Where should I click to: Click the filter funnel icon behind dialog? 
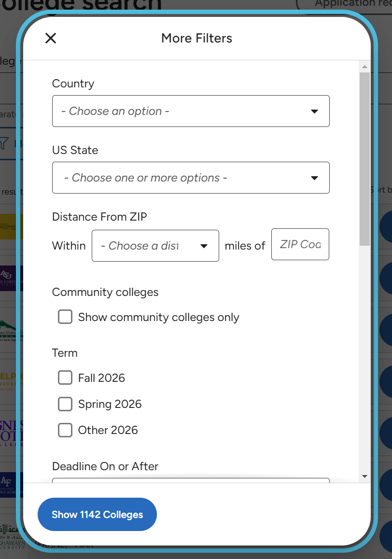(4, 143)
